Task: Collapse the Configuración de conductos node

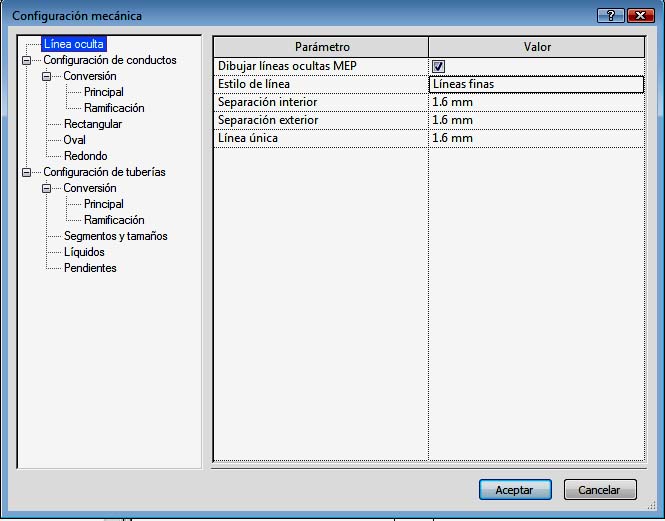Action: click(26, 60)
